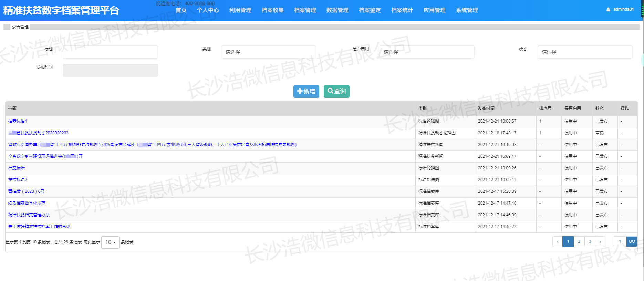The width and height of the screenshot is (644, 281).
Task: Open 系统管理 menu
Action: tap(467, 10)
